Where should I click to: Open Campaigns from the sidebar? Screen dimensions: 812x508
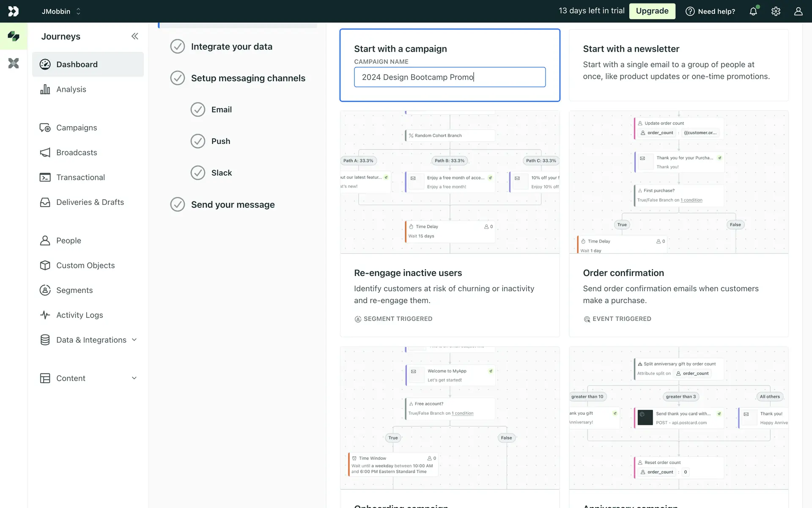77,128
